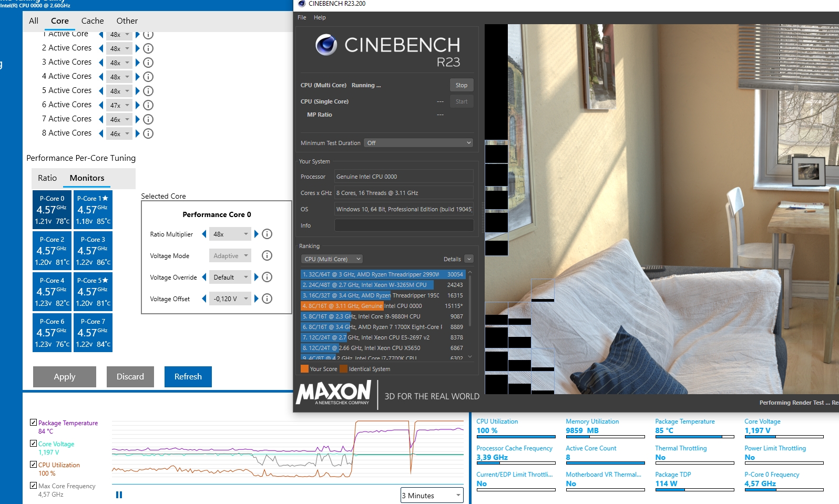Select the P-Core 5 monitor tile

[x=93, y=292]
